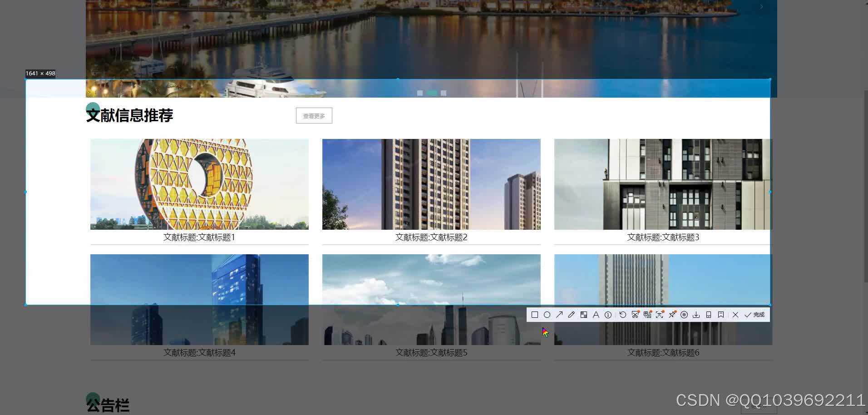Select the active middle carousel indicator
Image resolution: width=868 pixels, height=415 pixels.
[x=432, y=93]
